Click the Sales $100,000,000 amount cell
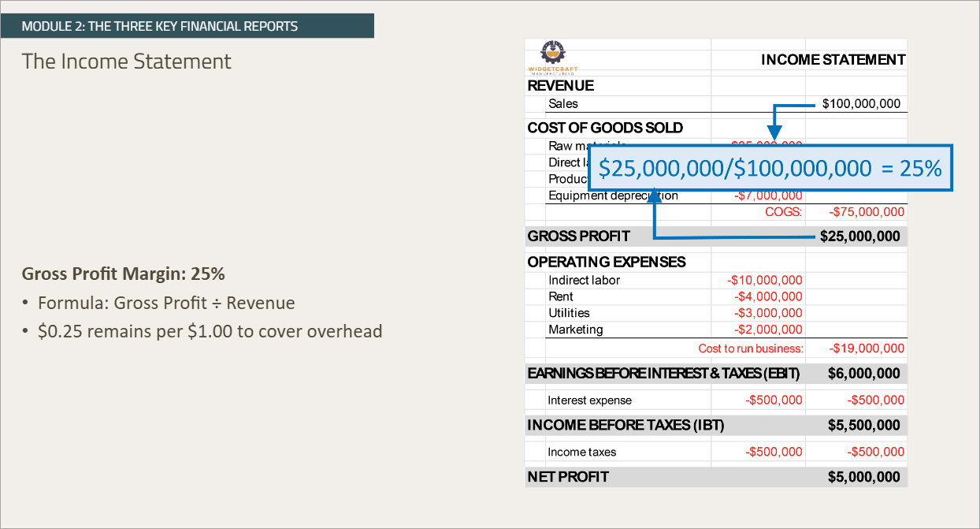 point(860,103)
